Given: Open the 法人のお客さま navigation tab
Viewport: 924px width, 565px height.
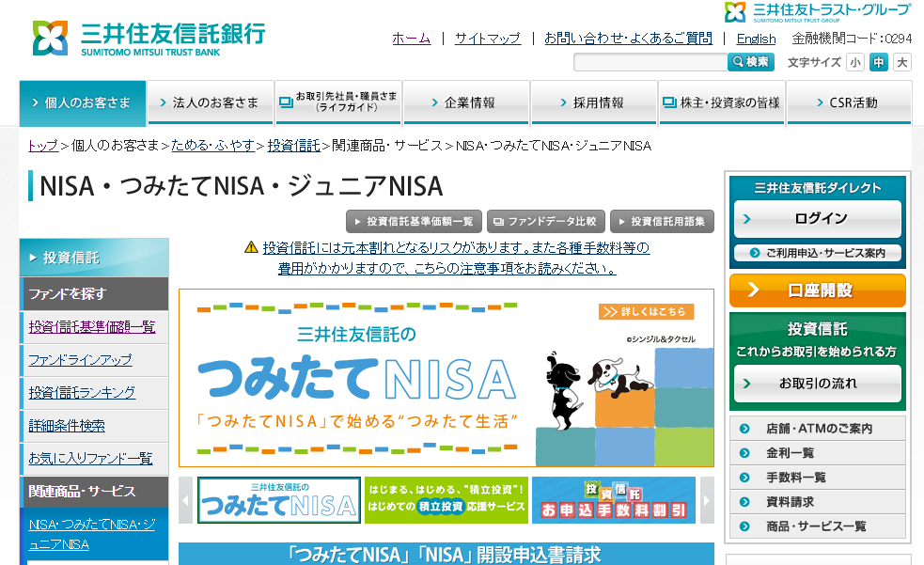Looking at the screenshot, I should (x=211, y=103).
